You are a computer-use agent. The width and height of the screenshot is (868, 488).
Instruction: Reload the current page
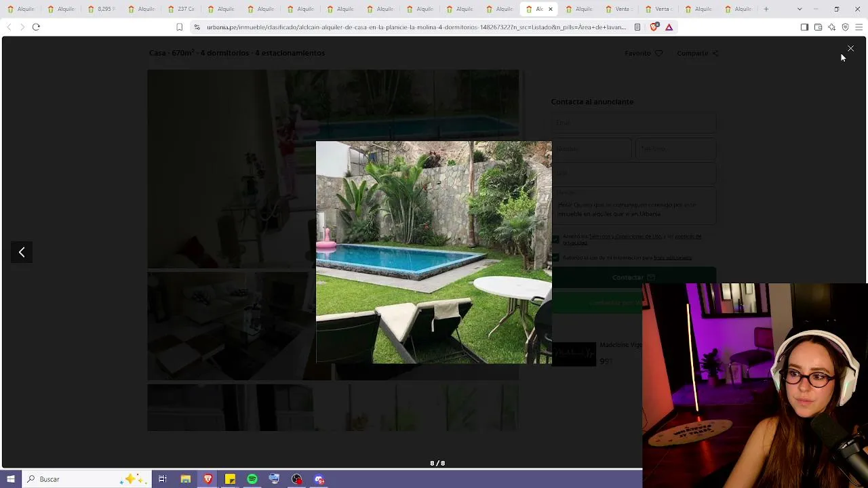[x=36, y=27]
